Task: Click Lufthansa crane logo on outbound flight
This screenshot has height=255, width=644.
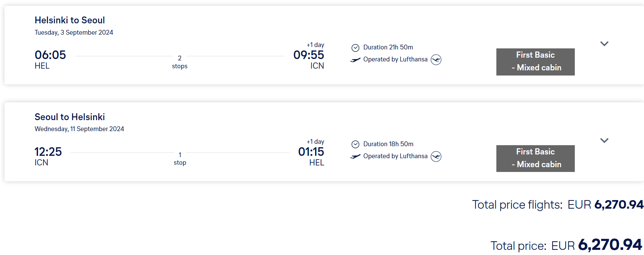Action: tap(436, 60)
